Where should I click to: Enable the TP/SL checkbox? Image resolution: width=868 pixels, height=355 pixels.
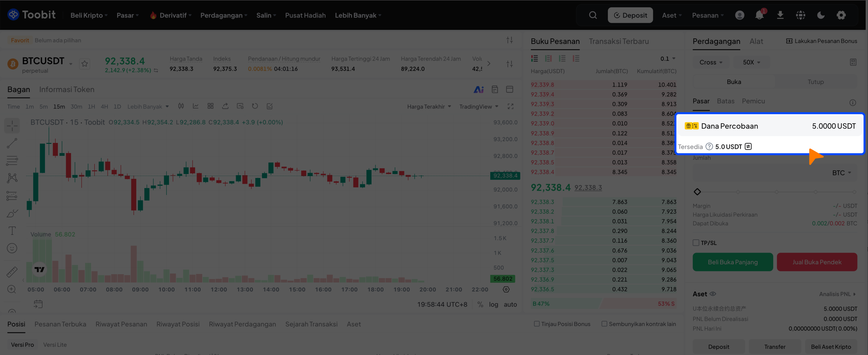(696, 243)
